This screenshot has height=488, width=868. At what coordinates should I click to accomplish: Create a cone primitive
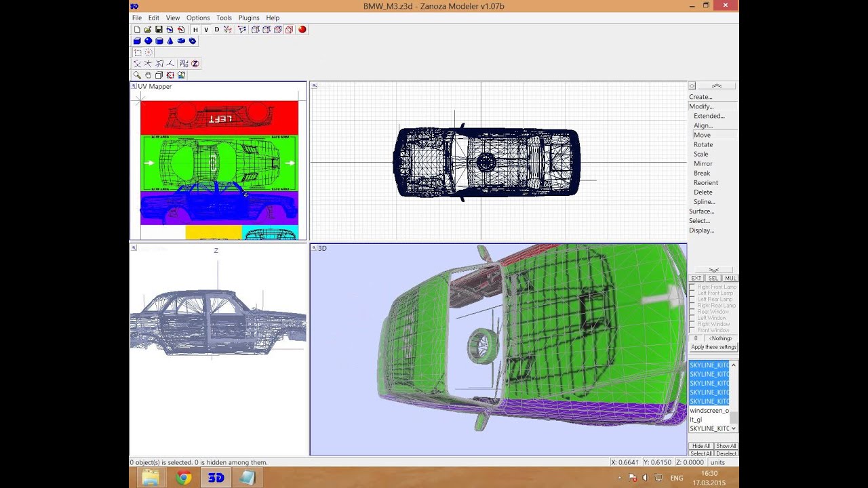(170, 41)
